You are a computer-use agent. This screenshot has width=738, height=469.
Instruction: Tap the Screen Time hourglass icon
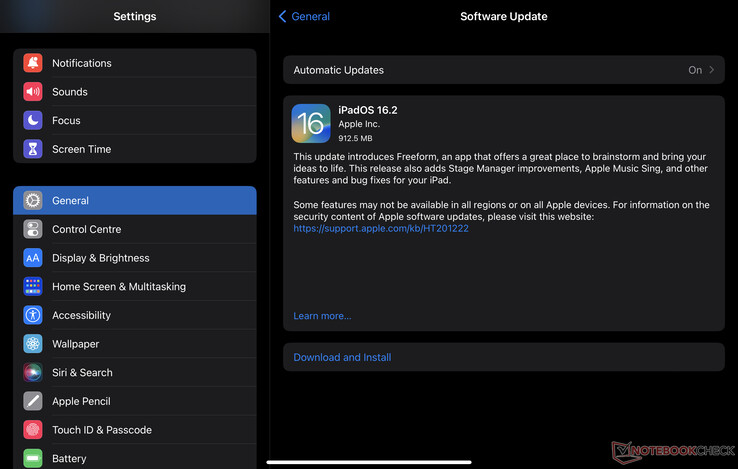pos(33,149)
